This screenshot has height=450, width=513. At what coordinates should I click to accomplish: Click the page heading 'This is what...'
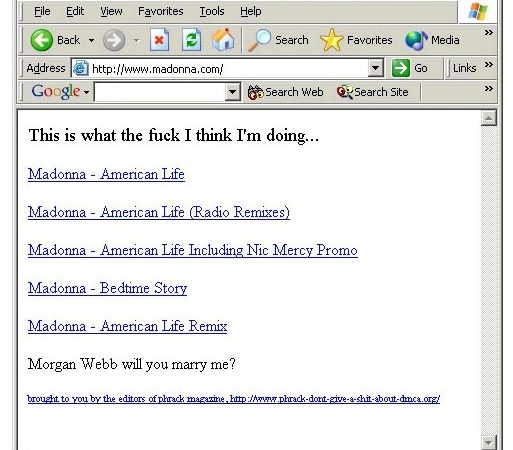tap(174, 136)
